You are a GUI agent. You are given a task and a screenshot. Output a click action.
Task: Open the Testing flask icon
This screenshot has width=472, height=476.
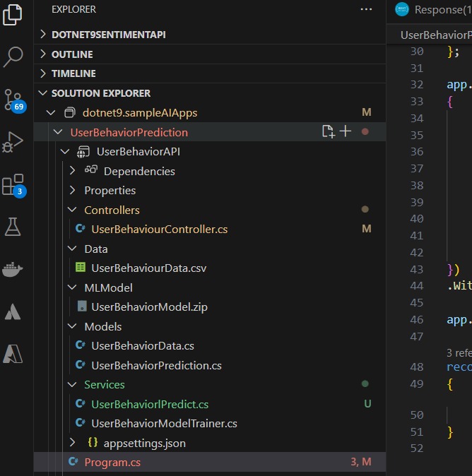[x=13, y=227]
